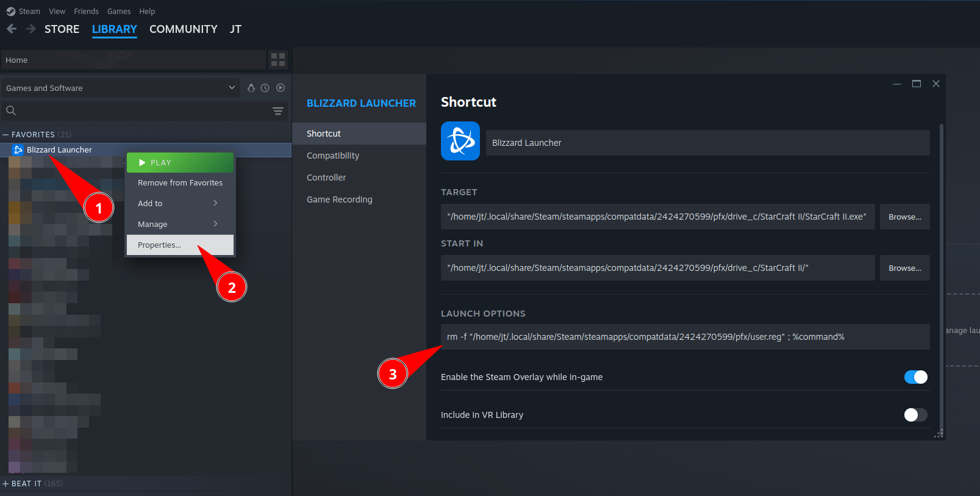Toggle Include in VR Library switch
980x496 pixels.
pos(916,415)
